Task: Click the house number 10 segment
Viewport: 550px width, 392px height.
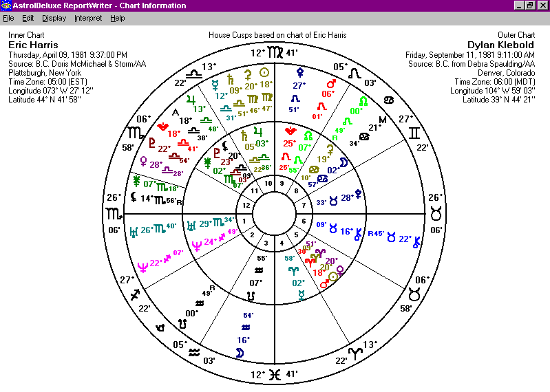Action: click(268, 183)
